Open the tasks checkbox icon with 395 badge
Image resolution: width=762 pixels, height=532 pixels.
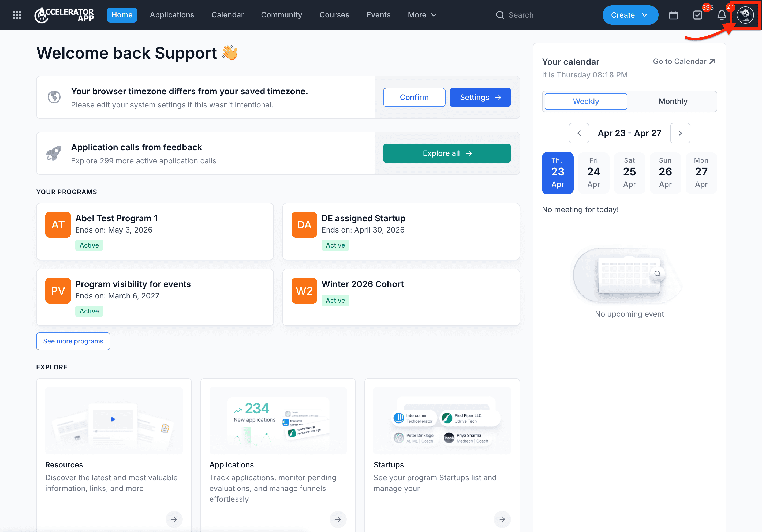click(697, 15)
